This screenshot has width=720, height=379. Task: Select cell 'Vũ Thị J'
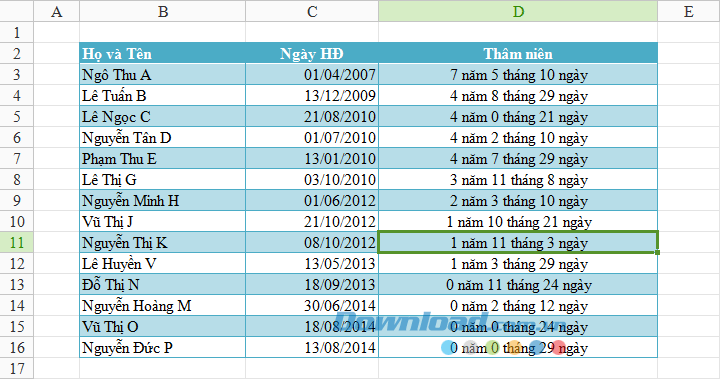pos(163,221)
